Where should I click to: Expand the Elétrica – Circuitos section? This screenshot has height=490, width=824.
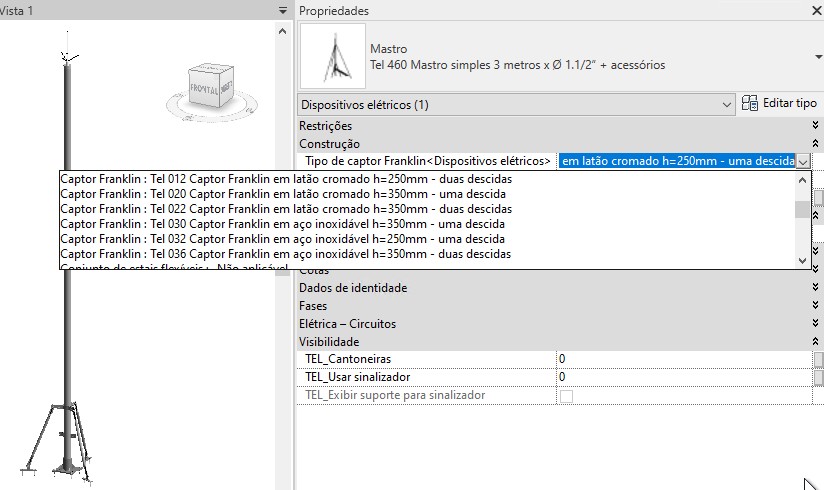pyautogui.click(x=815, y=323)
